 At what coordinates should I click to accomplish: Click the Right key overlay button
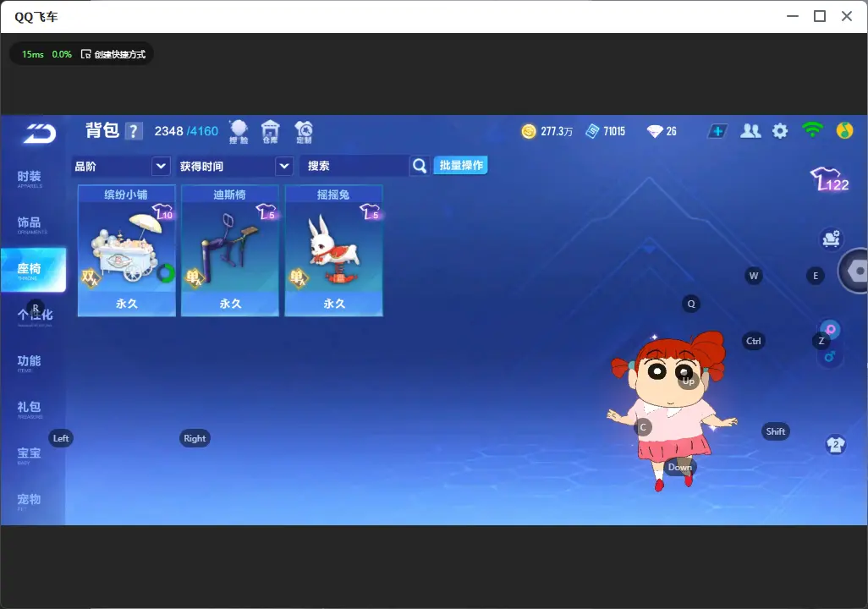(x=195, y=438)
